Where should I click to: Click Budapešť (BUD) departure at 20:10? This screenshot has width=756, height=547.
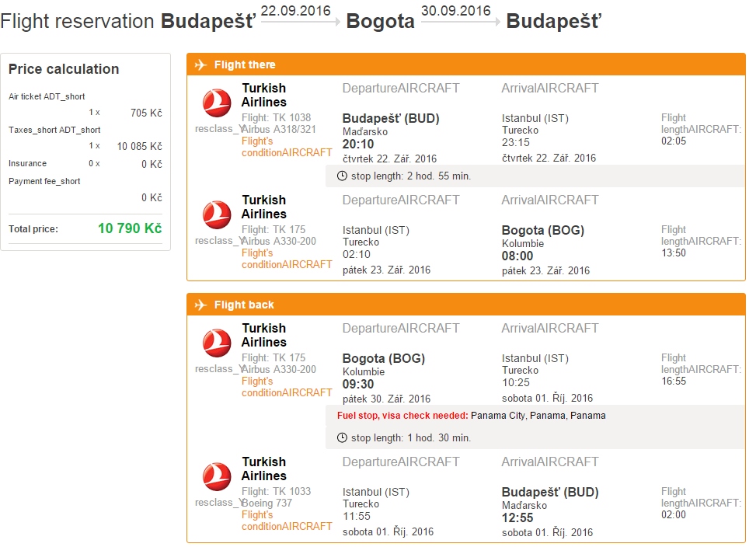pyautogui.click(x=391, y=119)
